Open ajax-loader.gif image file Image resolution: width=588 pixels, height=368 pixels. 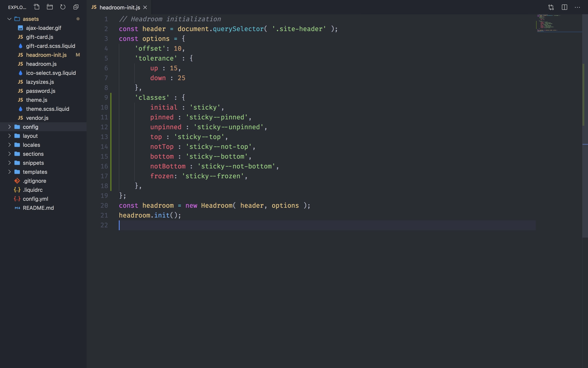click(43, 28)
